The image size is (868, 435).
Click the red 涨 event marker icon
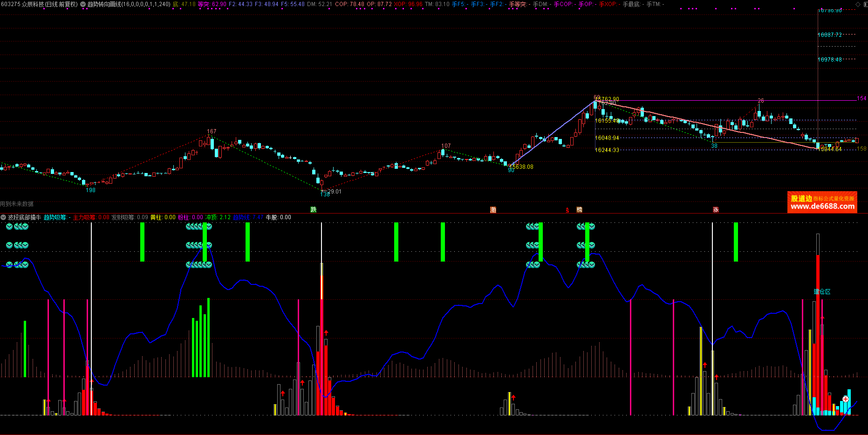pyautogui.click(x=716, y=210)
